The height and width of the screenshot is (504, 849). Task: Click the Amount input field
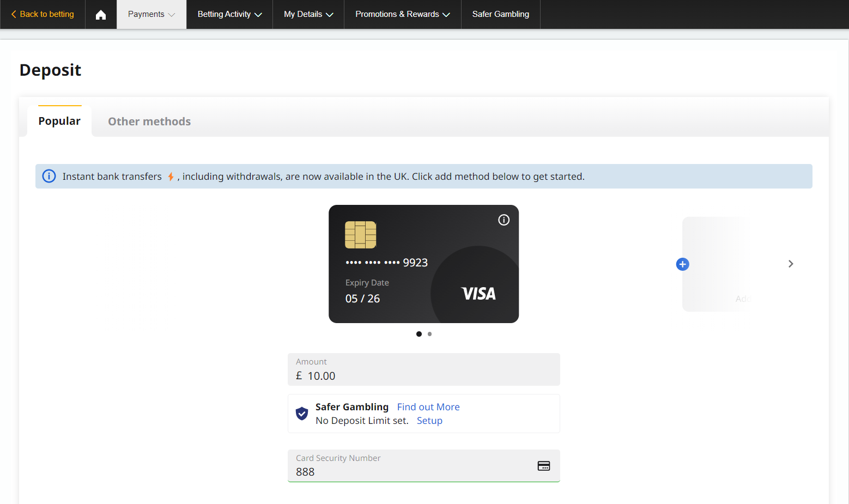[424, 369]
